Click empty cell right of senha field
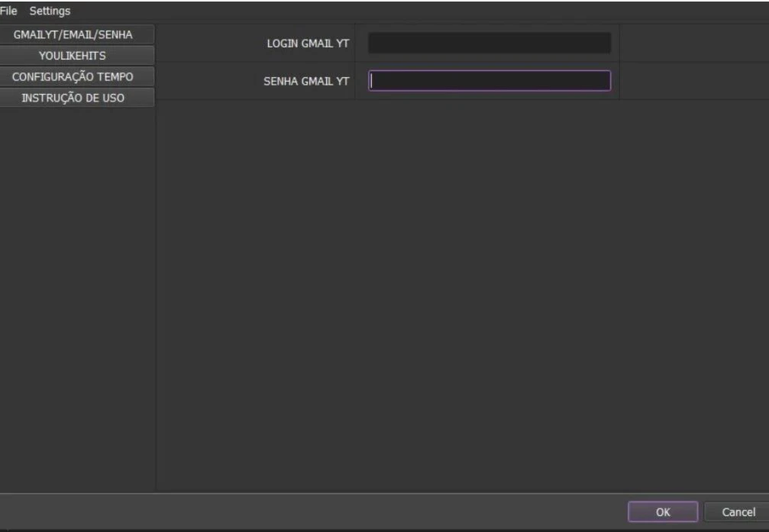The width and height of the screenshot is (769, 532). coord(692,81)
